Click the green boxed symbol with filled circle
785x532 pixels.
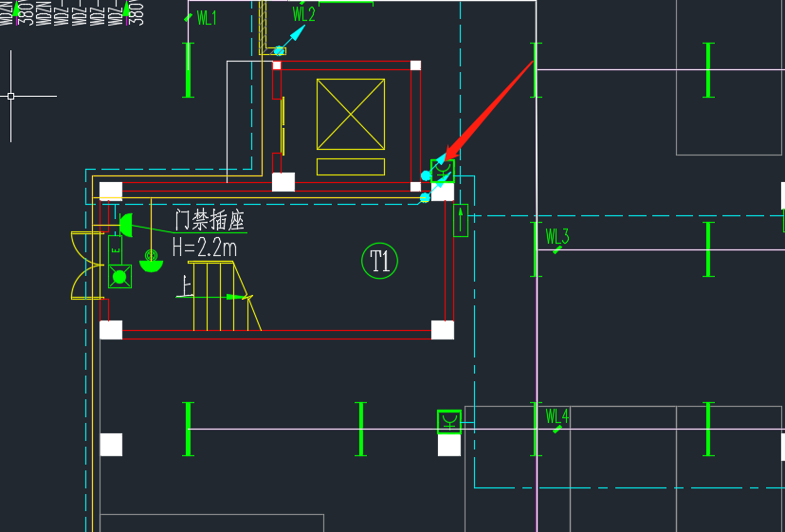click(x=119, y=277)
